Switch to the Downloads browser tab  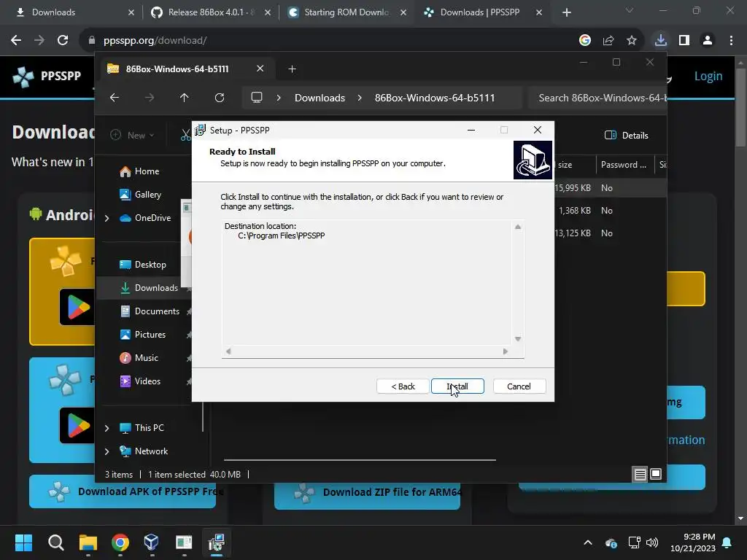(71, 12)
